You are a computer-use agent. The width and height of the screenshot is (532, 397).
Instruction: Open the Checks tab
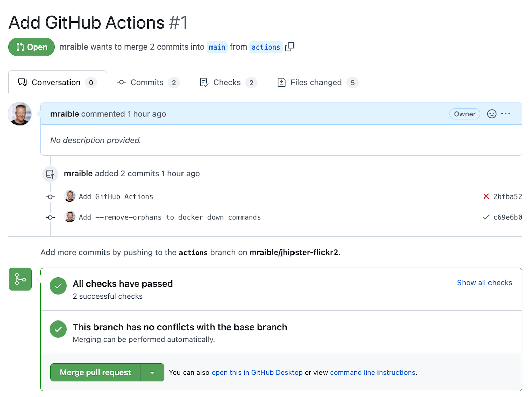(x=228, y=83)
